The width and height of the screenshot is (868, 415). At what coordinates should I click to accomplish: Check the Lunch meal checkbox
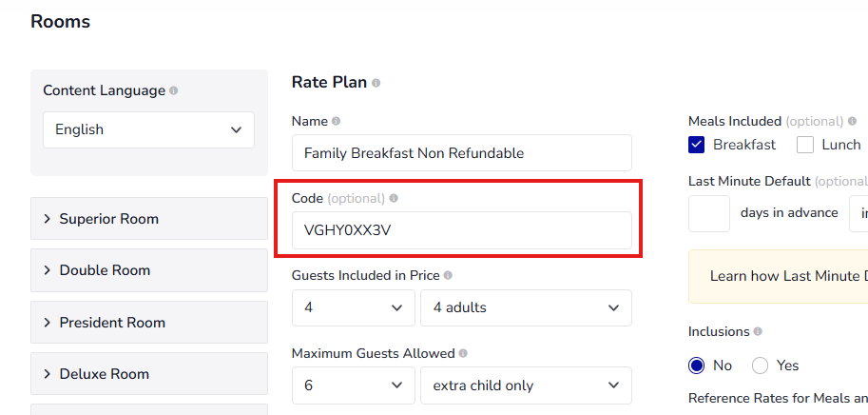click(x=805, y=145)
